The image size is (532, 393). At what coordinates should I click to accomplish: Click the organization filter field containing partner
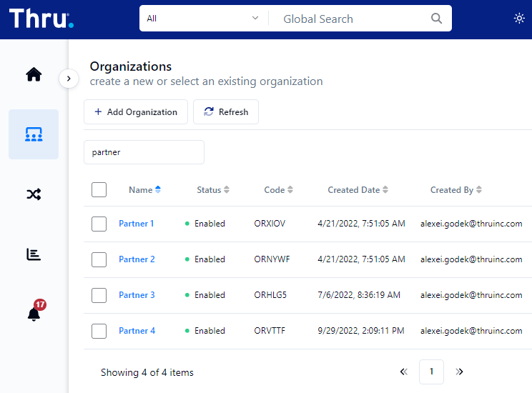(x=144, y=152)
